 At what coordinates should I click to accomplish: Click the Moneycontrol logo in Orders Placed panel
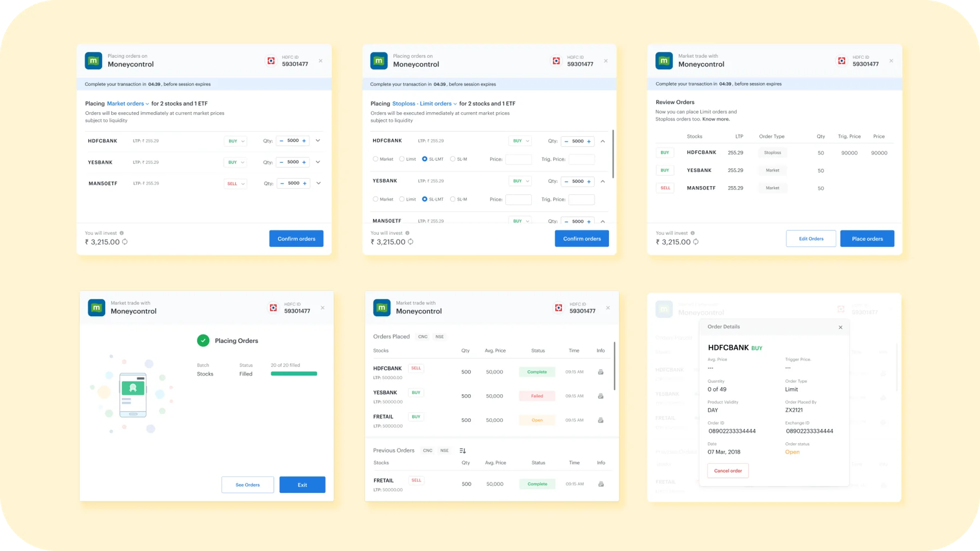382,308
